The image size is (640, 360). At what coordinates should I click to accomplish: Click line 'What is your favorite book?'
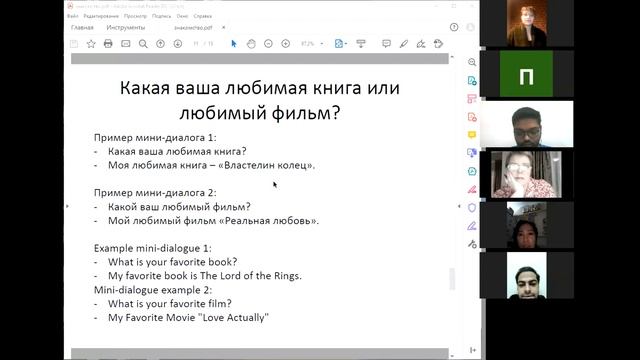coord(172,262)
